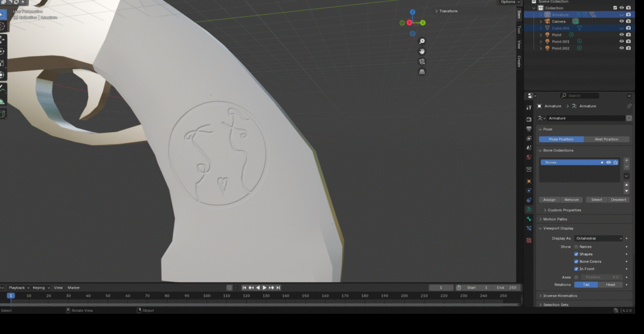Hide the Camera object via eye icon

621,21
